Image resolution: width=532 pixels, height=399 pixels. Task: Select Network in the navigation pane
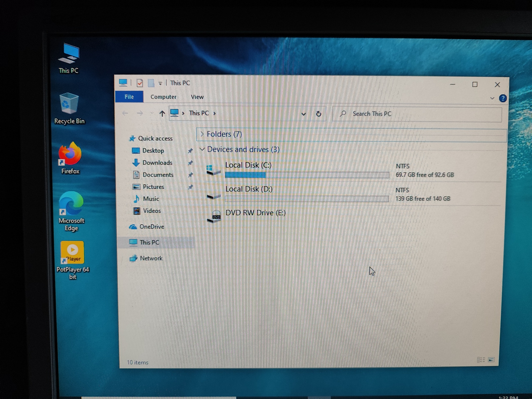[151, 258]
